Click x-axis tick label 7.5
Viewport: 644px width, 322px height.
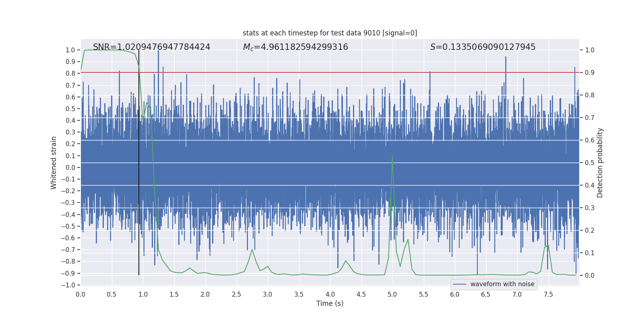click(548, 294)
